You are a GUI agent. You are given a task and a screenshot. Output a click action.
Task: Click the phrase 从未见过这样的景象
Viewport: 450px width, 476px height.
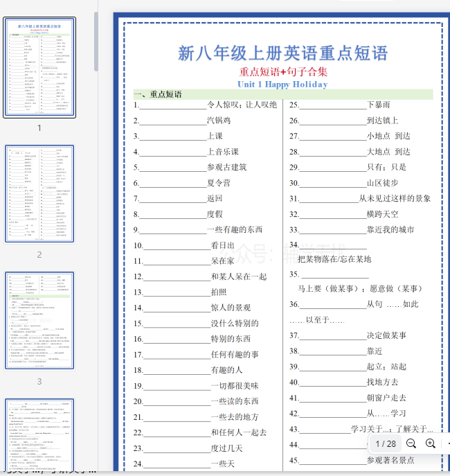point(395,199)
